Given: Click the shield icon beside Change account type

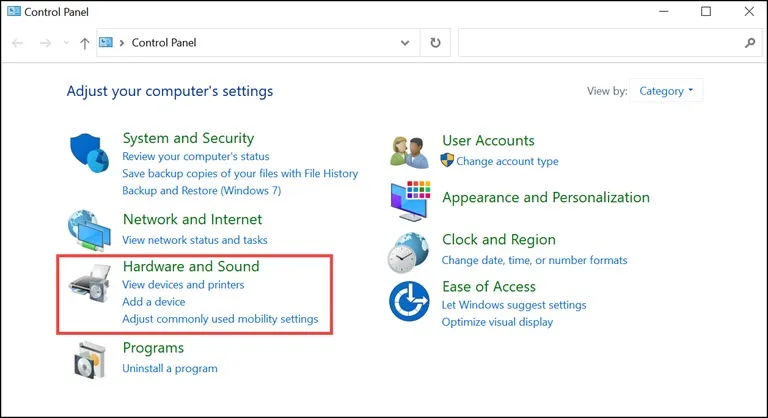Looking at the screenshot, I should point(447,160).
